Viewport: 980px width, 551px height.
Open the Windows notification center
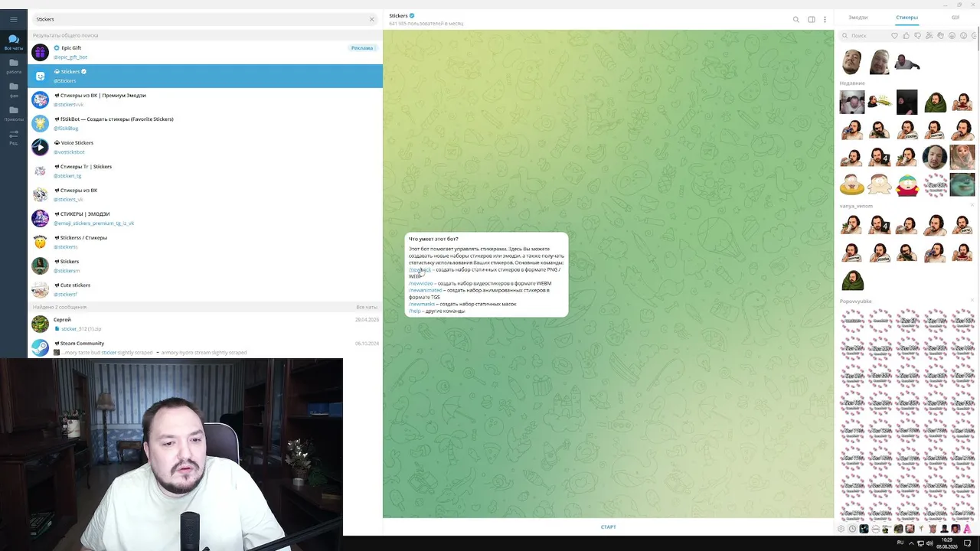coord(968,543)
